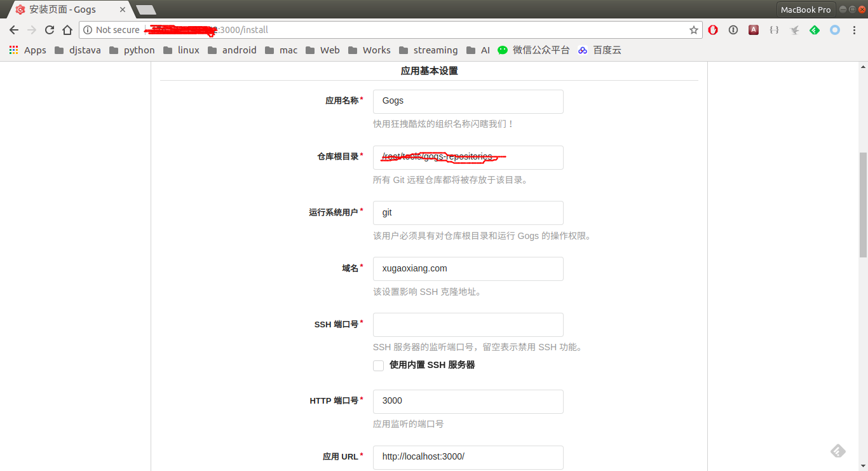The width and height of the screenshot is (868, 471).
Task: Go back with the browser back arrow
Action: click(x=14, y=30)
